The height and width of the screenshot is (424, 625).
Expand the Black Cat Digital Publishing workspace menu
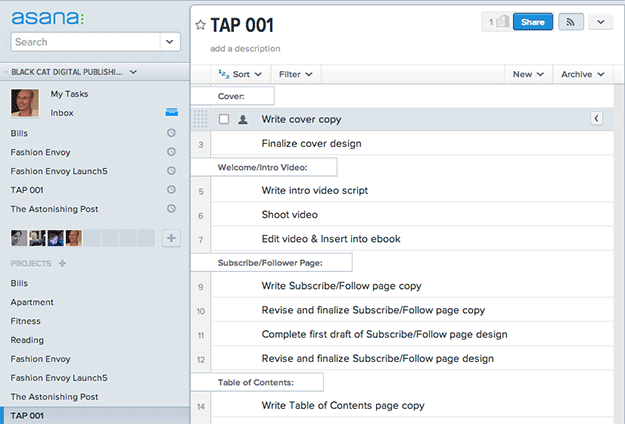tap(133, 72)
